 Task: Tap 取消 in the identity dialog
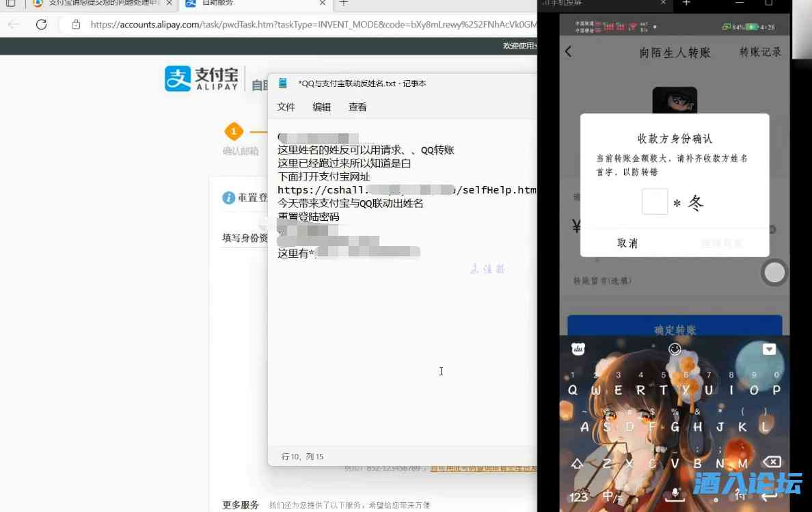627,243
